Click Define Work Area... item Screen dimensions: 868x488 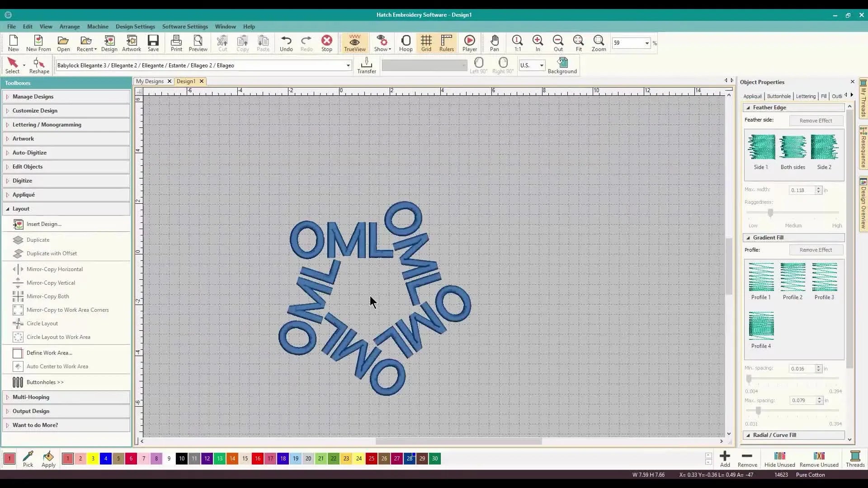[49, 353]
